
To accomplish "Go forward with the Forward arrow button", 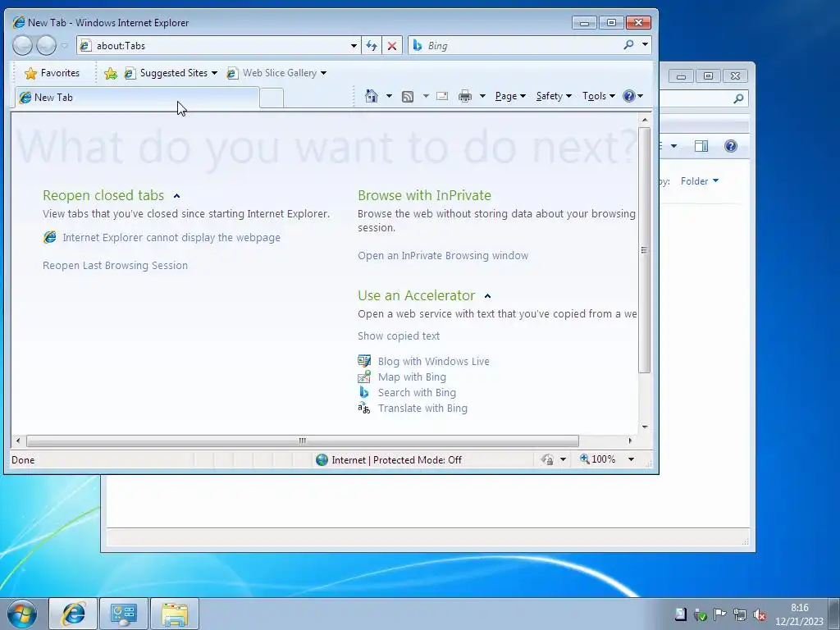I will tap(46, 46).
